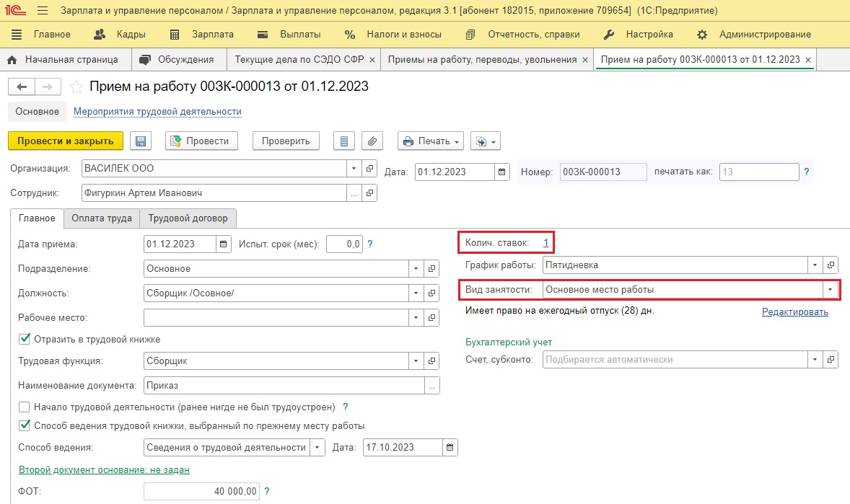Open employee Фигуркин card icon

point(369,193)
